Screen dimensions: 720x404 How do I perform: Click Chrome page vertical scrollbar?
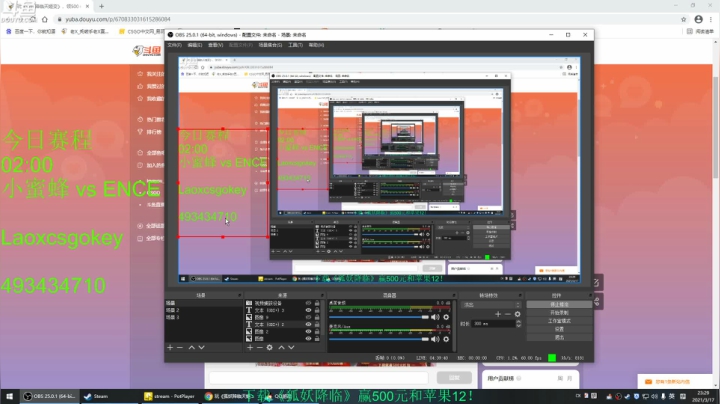tap(716, 129)
